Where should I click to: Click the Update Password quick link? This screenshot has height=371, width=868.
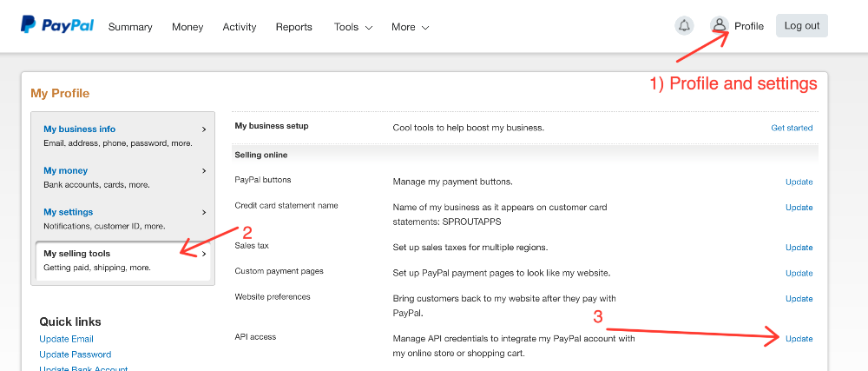75,354
